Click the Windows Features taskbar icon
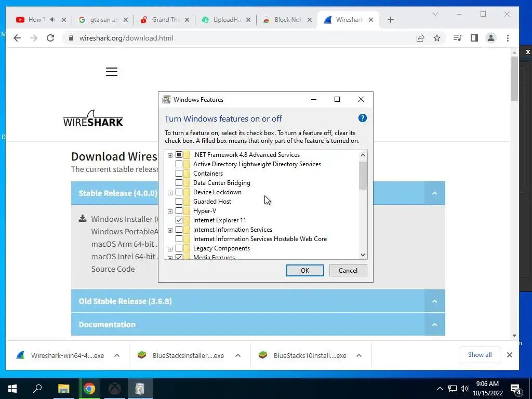 140,389
